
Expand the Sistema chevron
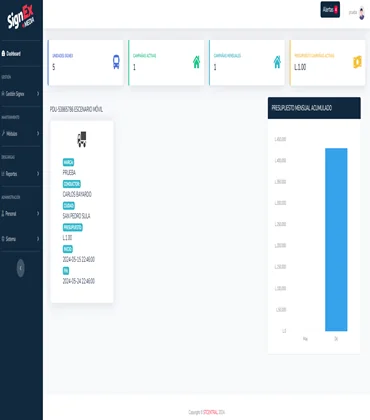[38, 239]
